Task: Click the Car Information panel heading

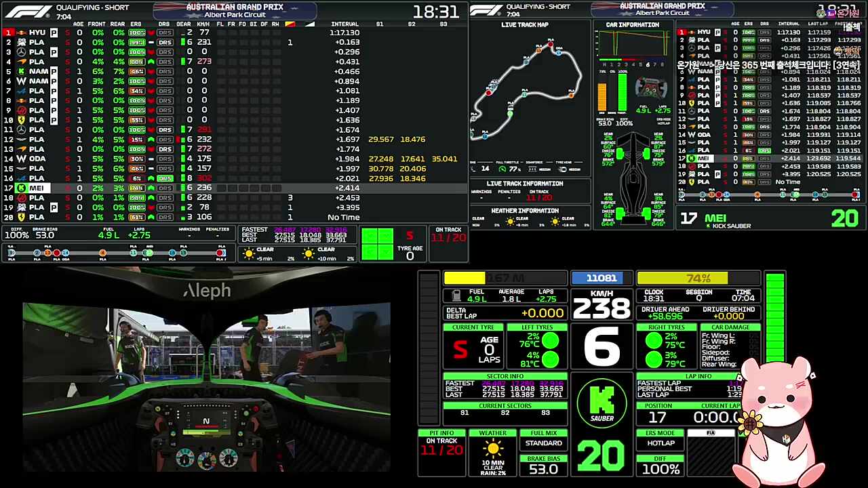Action: coord(632,25)
